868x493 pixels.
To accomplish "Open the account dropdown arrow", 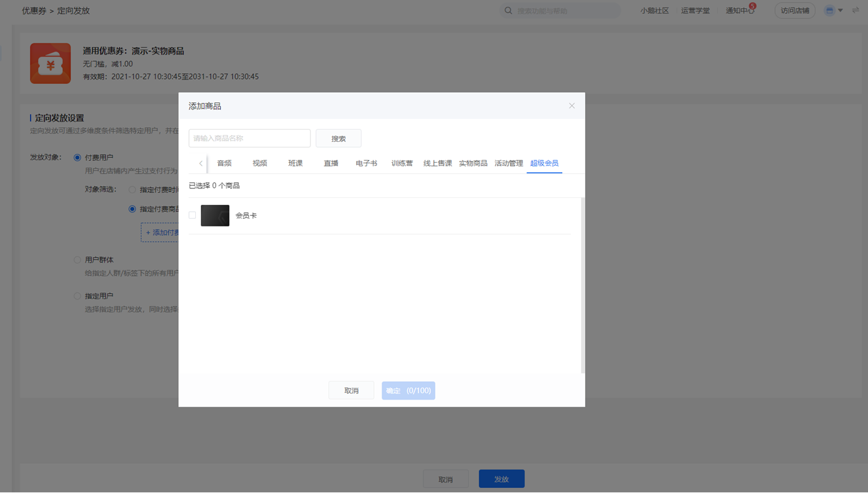I will [840, 11].
